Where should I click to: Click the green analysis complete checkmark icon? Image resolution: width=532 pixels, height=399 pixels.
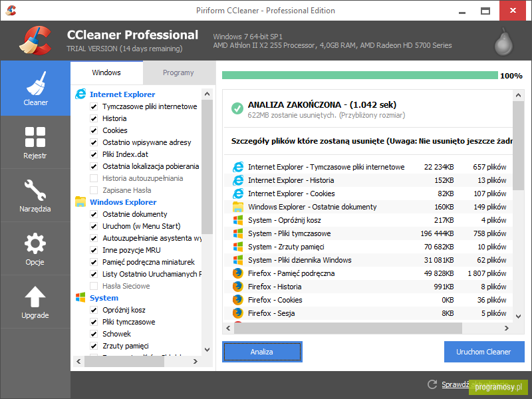[237, 108]
